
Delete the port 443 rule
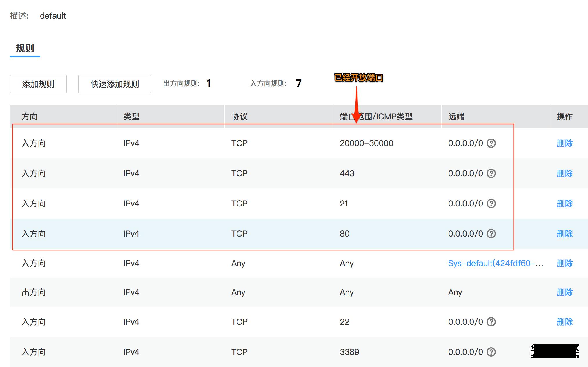(x=565, y=173)
